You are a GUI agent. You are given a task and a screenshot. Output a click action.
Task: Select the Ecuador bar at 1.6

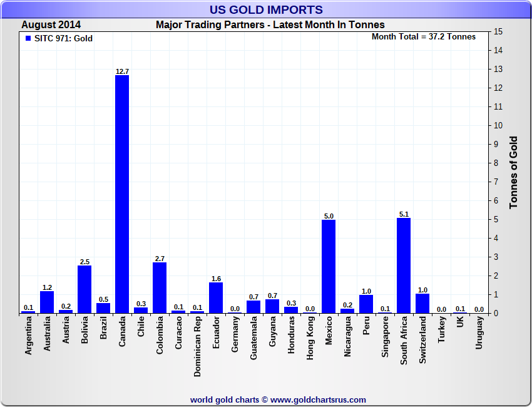(x=216, y=297)
